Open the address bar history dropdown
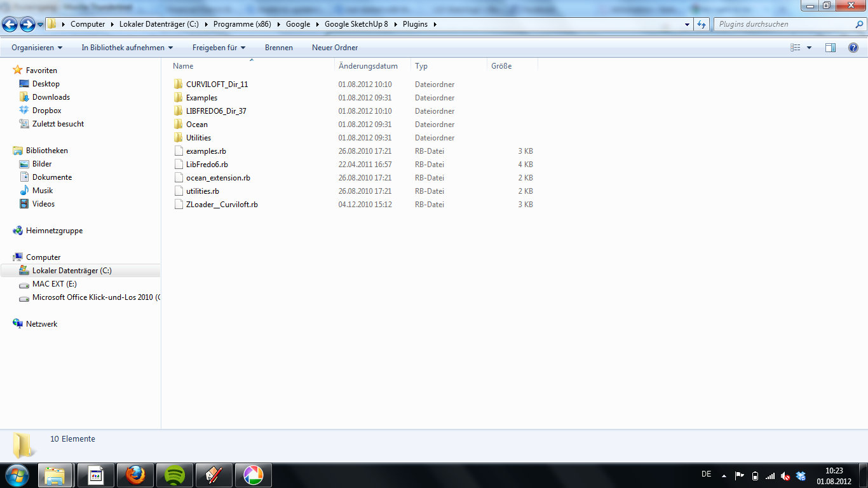 [x=687, y=24]
